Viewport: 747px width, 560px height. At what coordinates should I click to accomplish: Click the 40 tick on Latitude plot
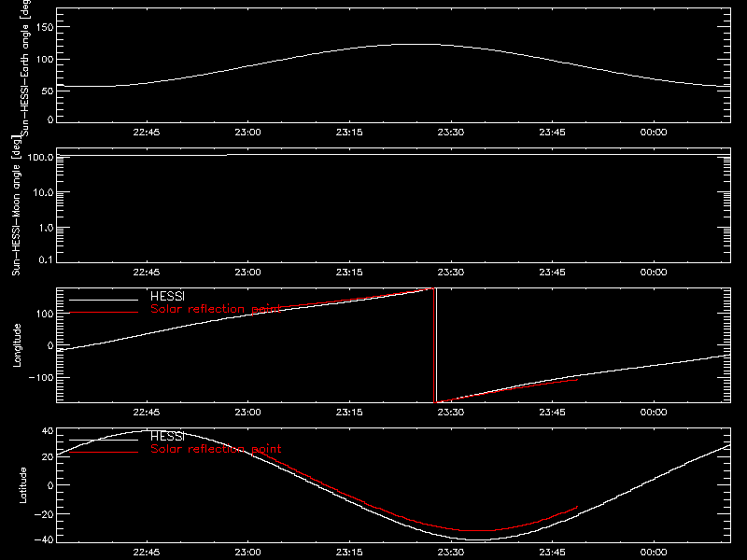48,431
